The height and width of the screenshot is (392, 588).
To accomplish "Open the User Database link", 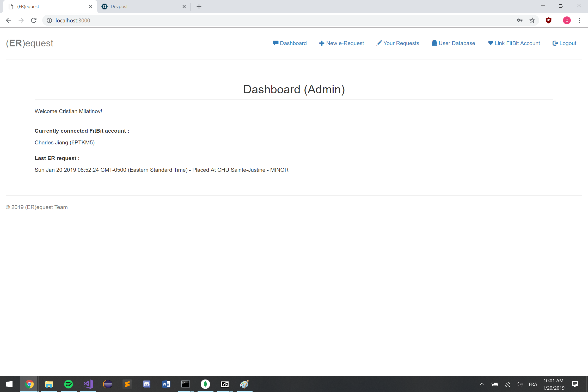I will 453,43.
